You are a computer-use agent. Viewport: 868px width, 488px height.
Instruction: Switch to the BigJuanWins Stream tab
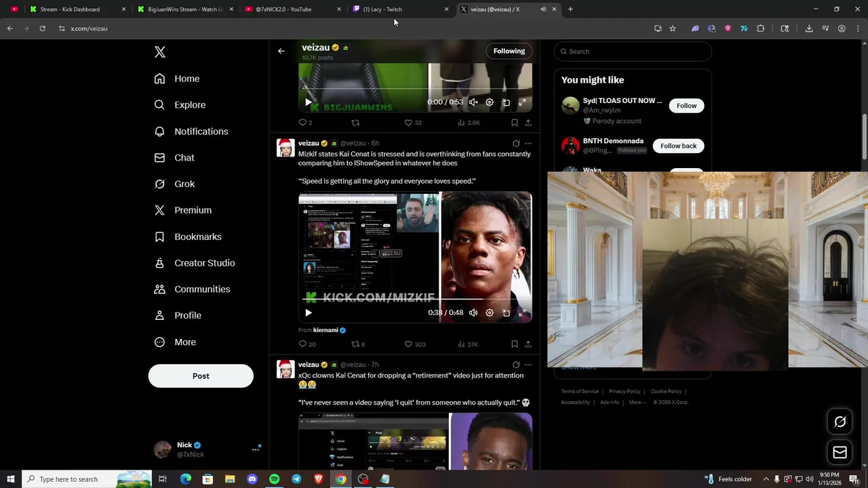pyautogui.click(x=185, y=9)
